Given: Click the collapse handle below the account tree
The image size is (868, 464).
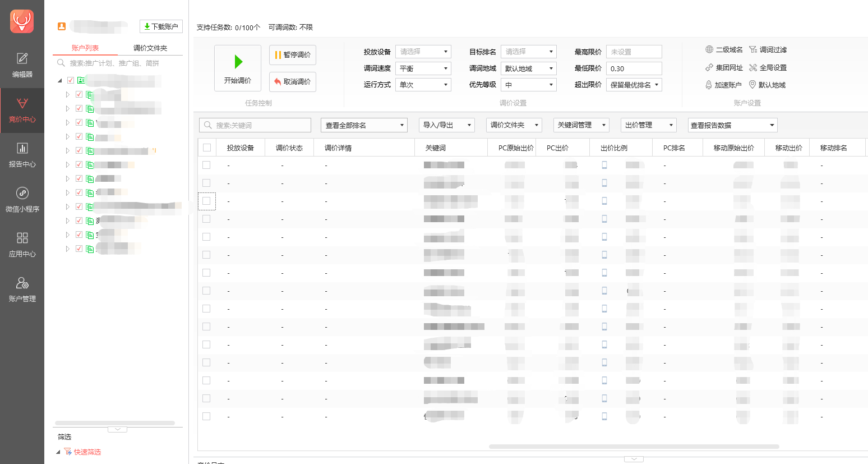Looking at the screenshot, I should tap(117, 429).
